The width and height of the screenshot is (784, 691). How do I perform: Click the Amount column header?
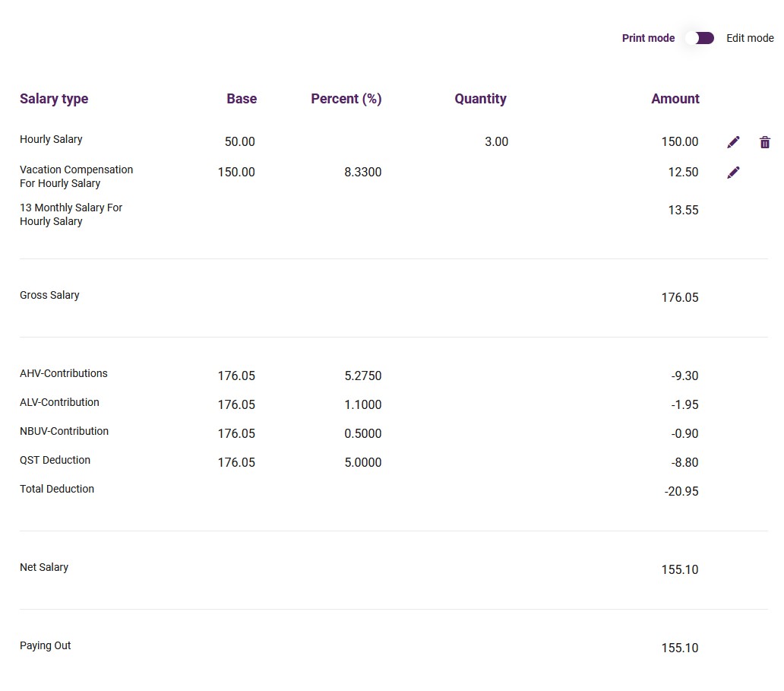coord(675,99)
